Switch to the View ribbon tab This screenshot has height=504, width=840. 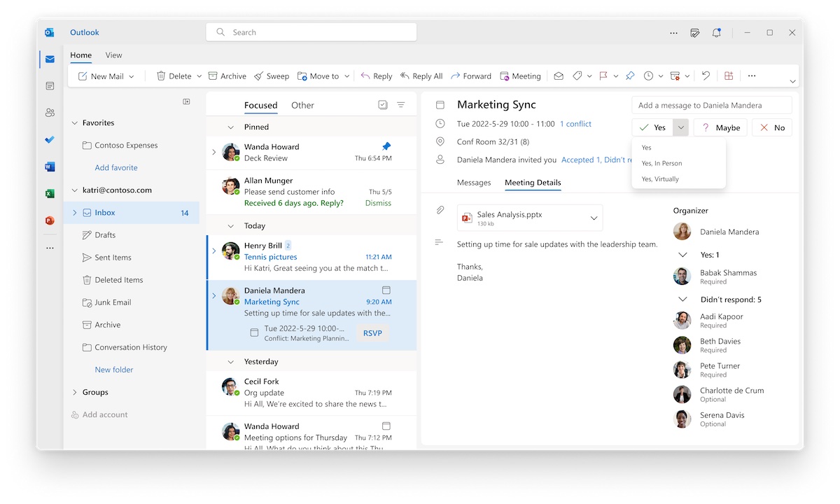pos(113,55)
